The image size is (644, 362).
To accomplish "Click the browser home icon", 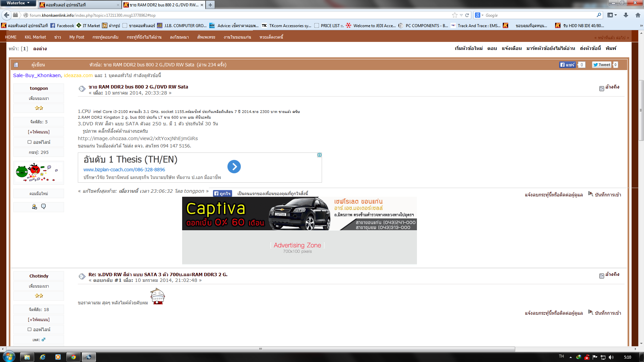I will (638, 15).
